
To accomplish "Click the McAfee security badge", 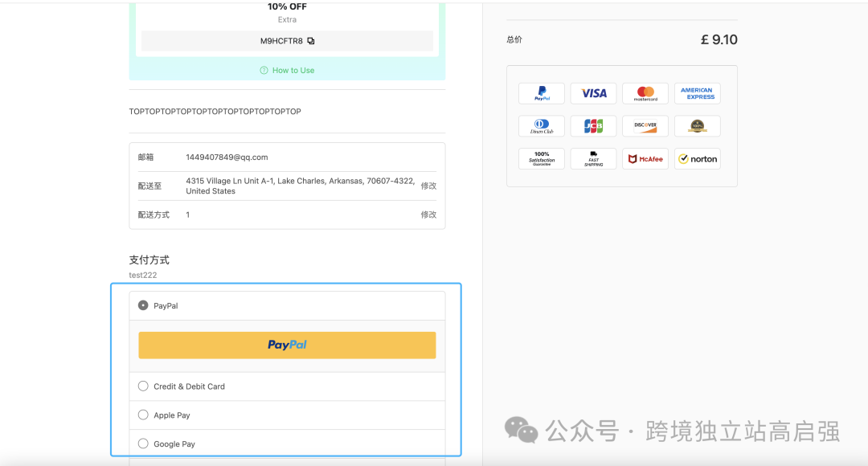I will click(645, 159).
